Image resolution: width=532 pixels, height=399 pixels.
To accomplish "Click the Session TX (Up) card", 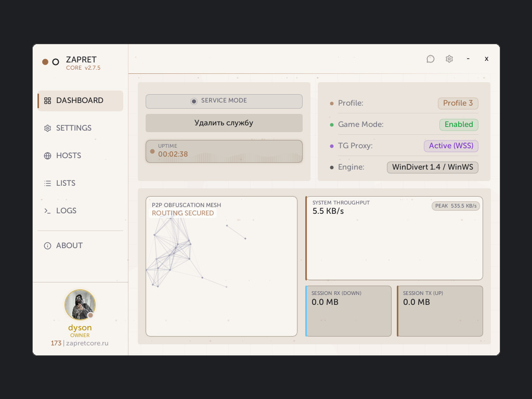I will (440, 311).
